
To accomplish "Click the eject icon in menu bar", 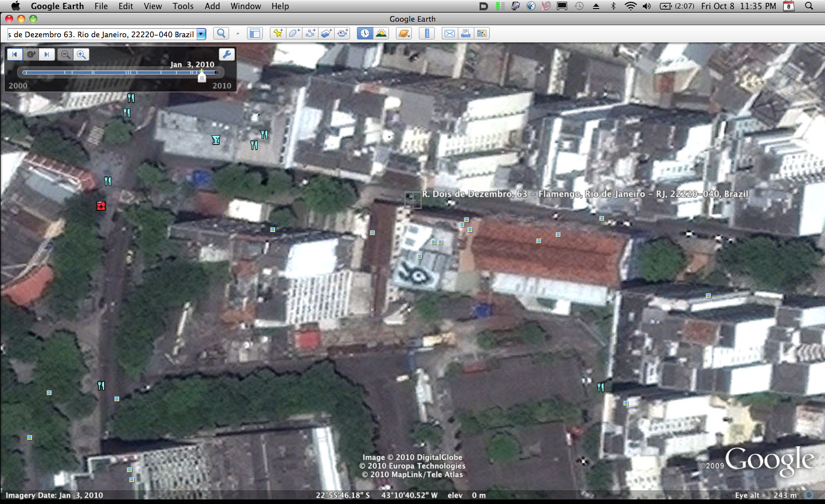I will [596, 6].
